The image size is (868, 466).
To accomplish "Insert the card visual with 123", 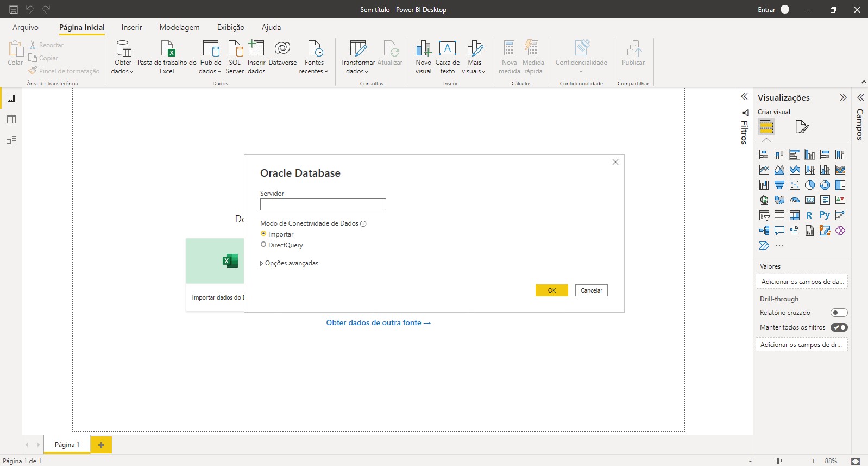I will (809, 200).
